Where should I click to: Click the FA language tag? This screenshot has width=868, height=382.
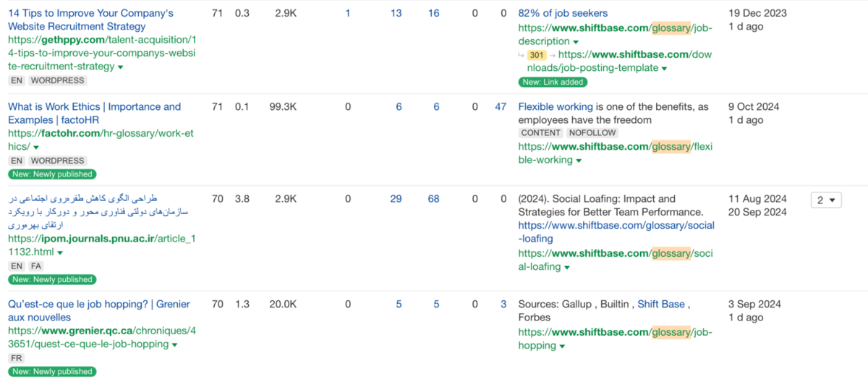36,266
